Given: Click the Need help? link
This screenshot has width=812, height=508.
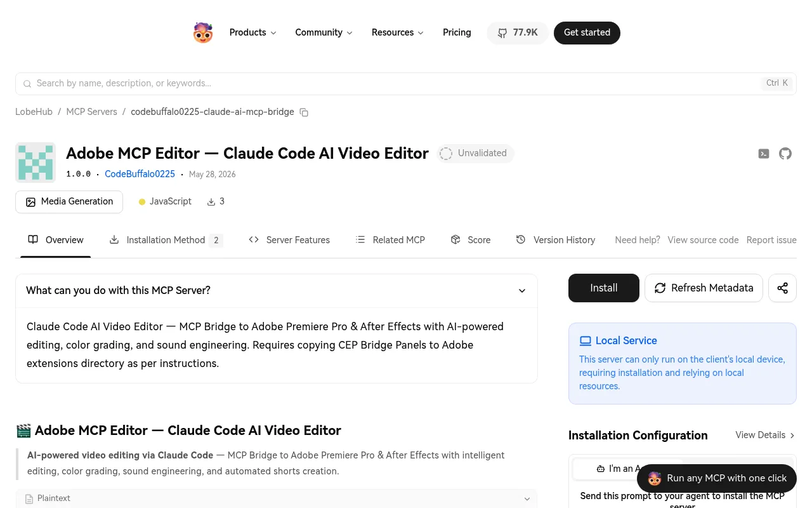Looking at the screenshot, I should 638,240.
